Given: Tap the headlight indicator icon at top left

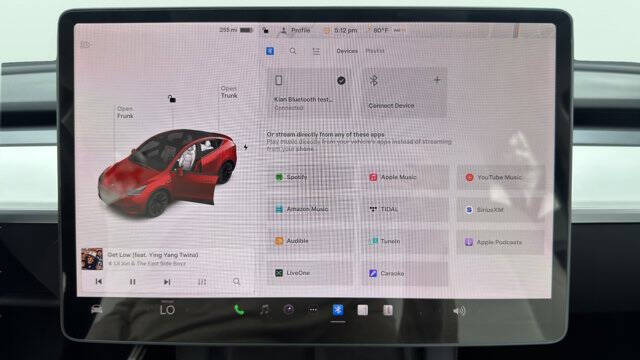Looking at the screenshot, I should (85, 44).
